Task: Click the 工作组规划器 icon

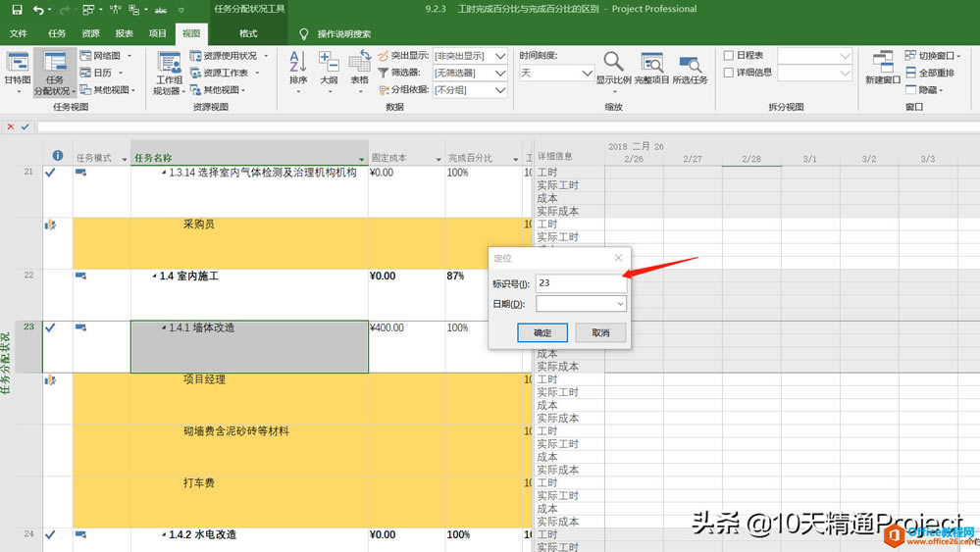Action: (x=169, y=73)
